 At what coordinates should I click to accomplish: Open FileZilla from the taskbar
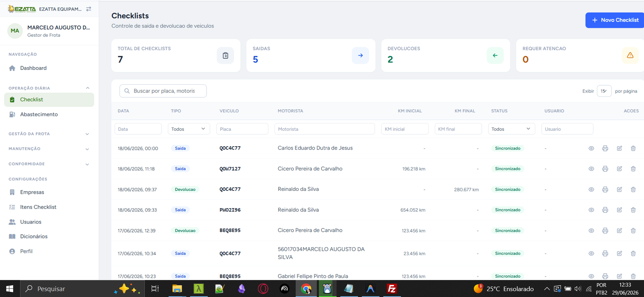click(392, 289)
